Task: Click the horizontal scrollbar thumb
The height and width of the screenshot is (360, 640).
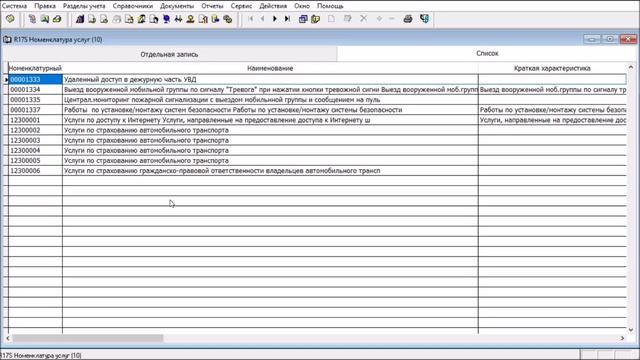Action: click(x=88, y=338)
